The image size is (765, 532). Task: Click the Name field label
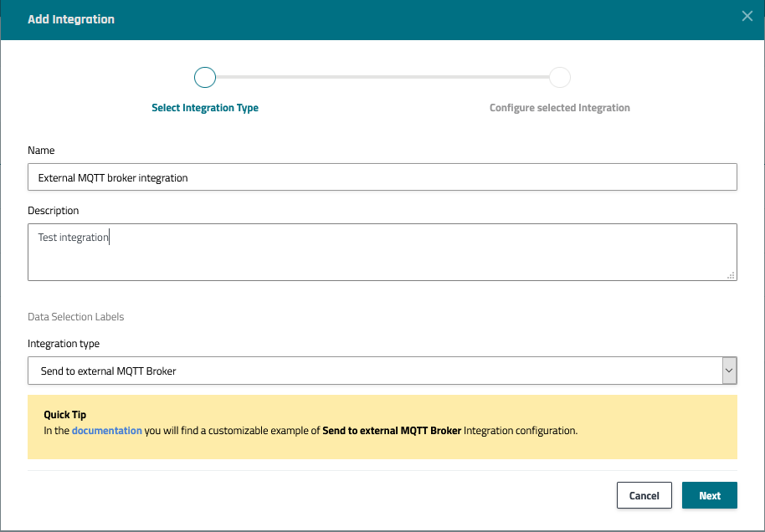(41, 151)
